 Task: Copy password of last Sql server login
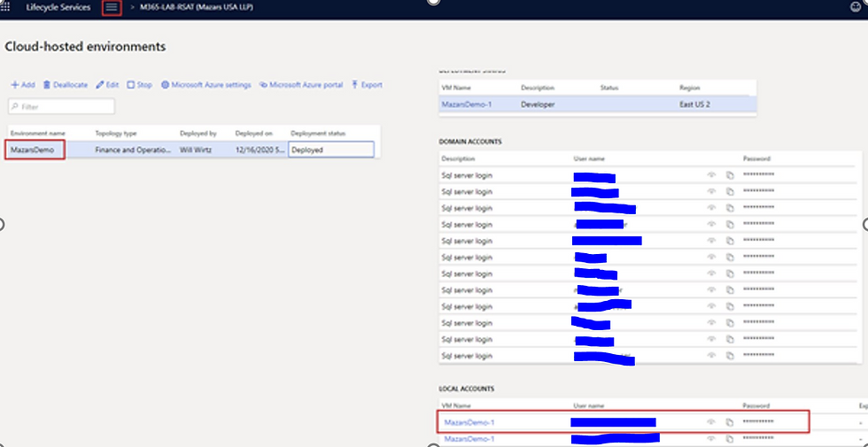point(730,356)
